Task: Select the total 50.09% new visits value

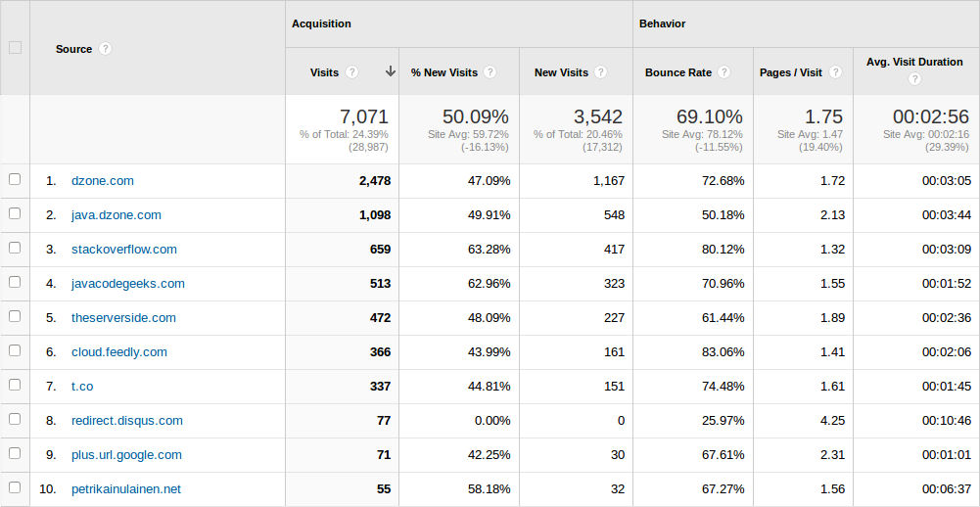Action: pyautogui.click(x=476, y=116)
